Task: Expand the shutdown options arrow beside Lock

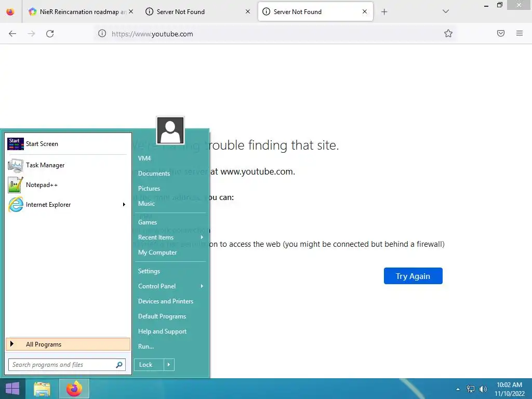Action: (169, 365)
